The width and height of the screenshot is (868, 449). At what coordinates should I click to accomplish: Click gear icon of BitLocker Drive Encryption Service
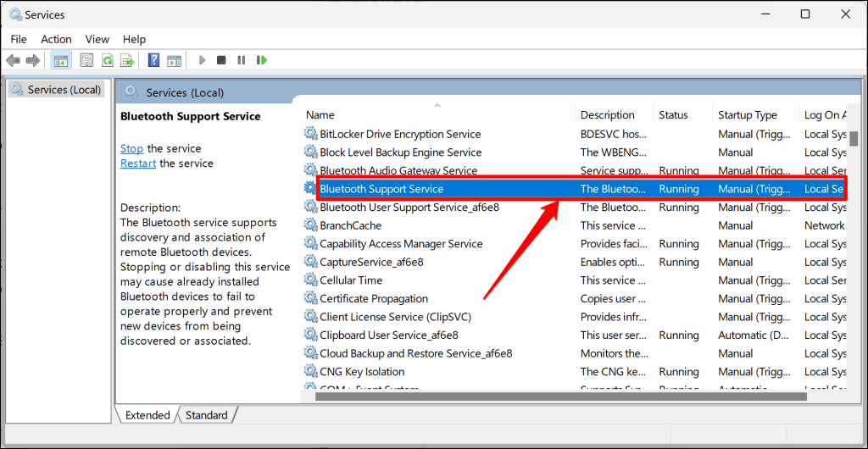click(x=310, y=133)
